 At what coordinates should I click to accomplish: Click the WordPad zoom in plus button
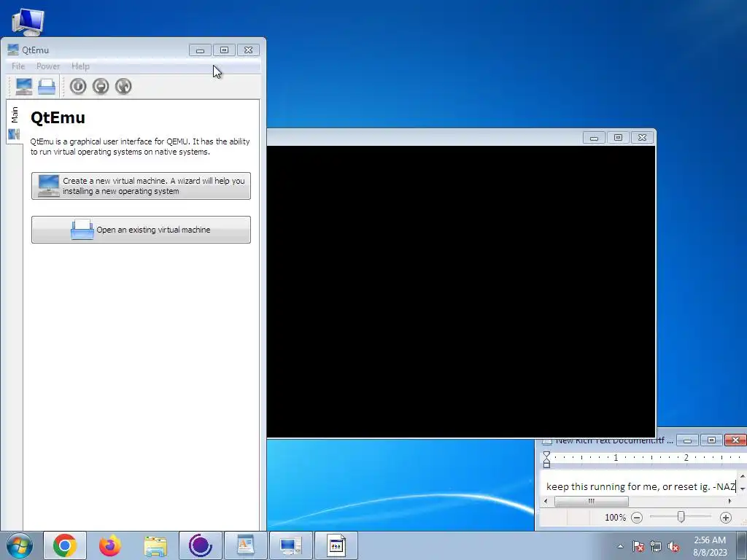[726, 518]
